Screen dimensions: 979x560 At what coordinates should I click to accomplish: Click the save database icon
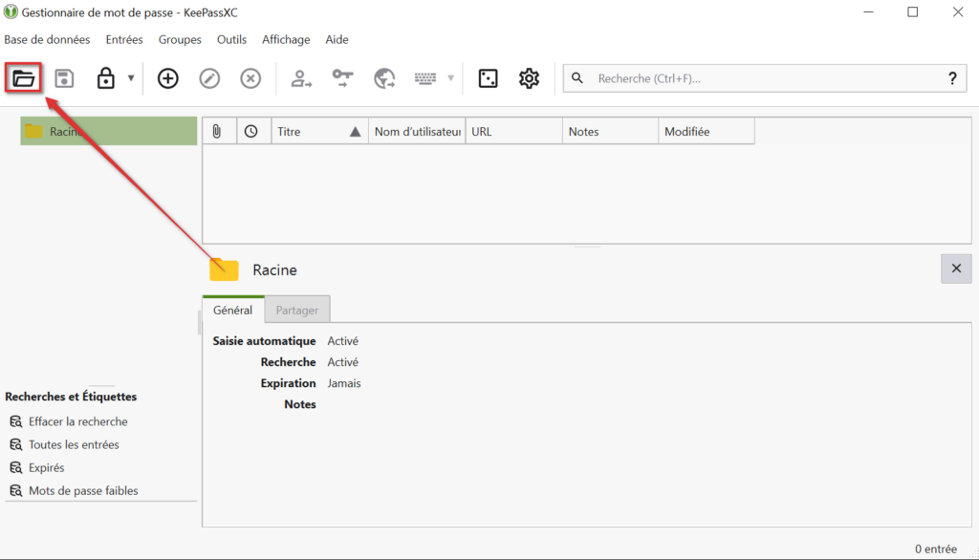point(64,78)
